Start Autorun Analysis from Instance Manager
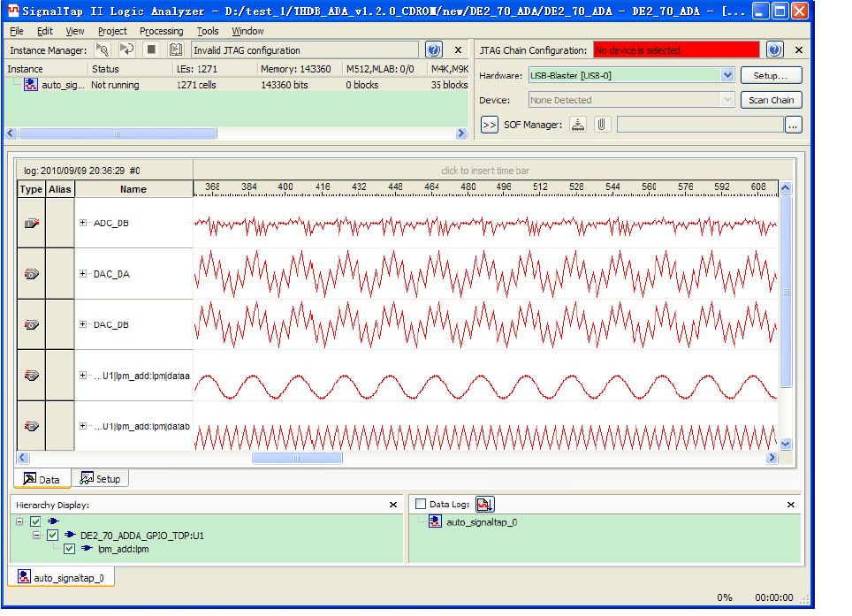Viewport: 852px width, 616px height. tap(127, 50)
